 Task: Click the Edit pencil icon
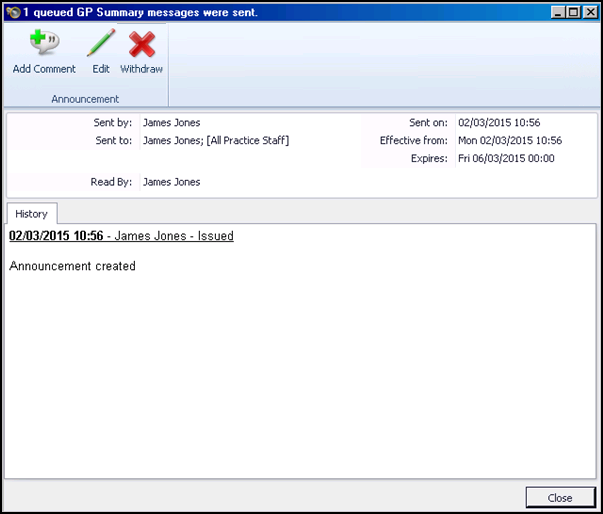(x=101, y=45)
